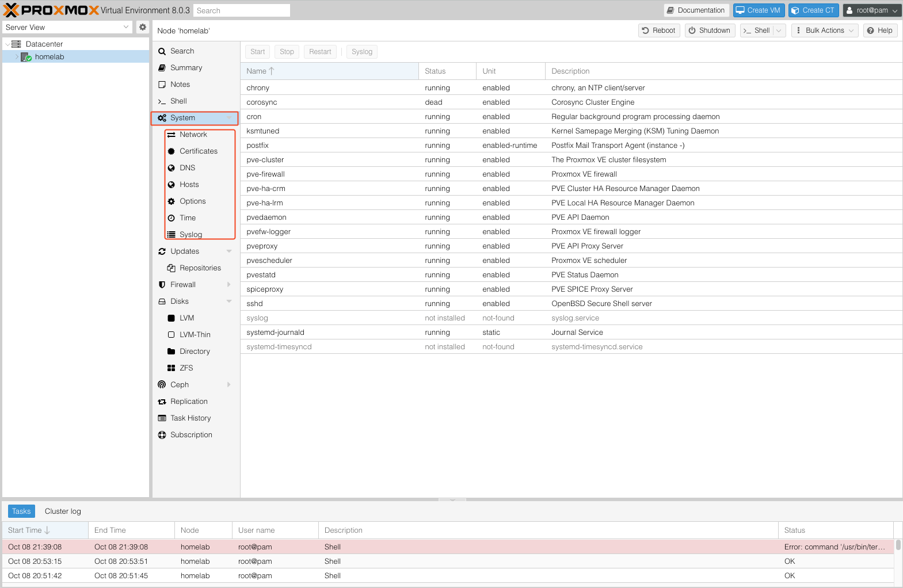Click the LVM filled square icon
Viewport: 903px width, 588px height.
point(172,318)
